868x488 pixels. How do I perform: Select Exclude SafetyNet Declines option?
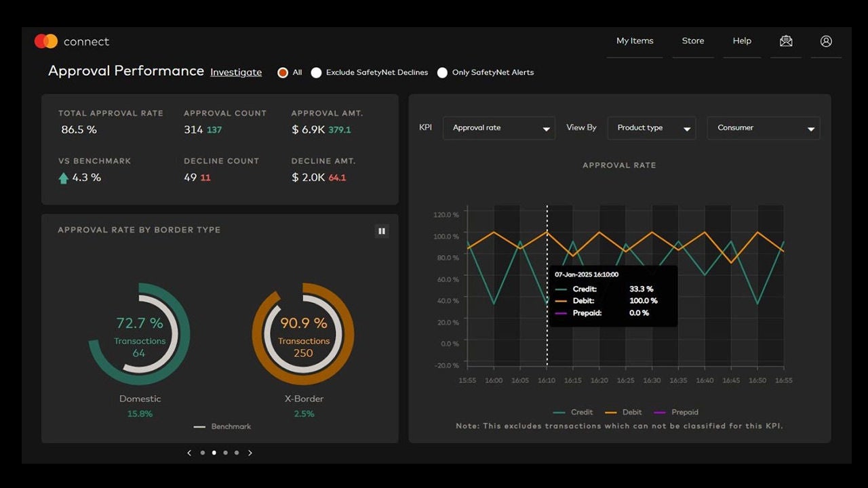click(316, 73)
